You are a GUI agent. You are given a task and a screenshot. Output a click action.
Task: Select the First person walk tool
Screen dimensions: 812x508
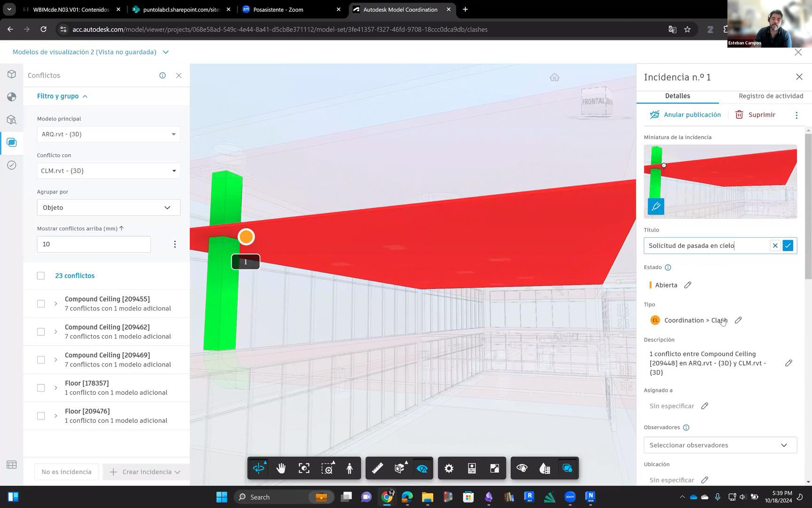pos(350,468)
